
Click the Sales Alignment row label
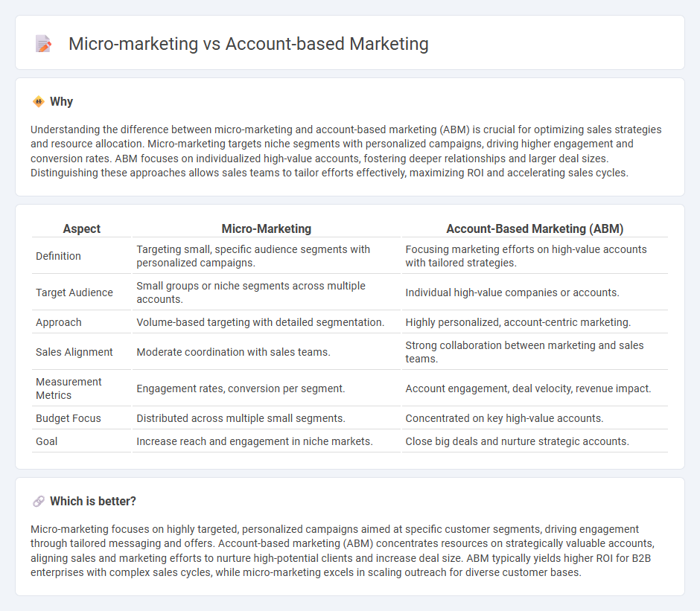(x=74, y=352)
